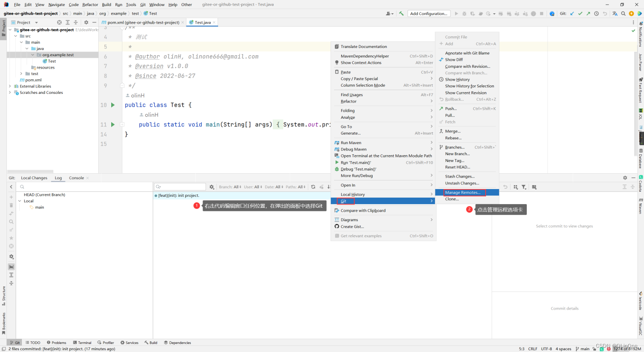Open Maven sidebar tool window
Viewport: 644px width, 352px height.
point(641,206)
